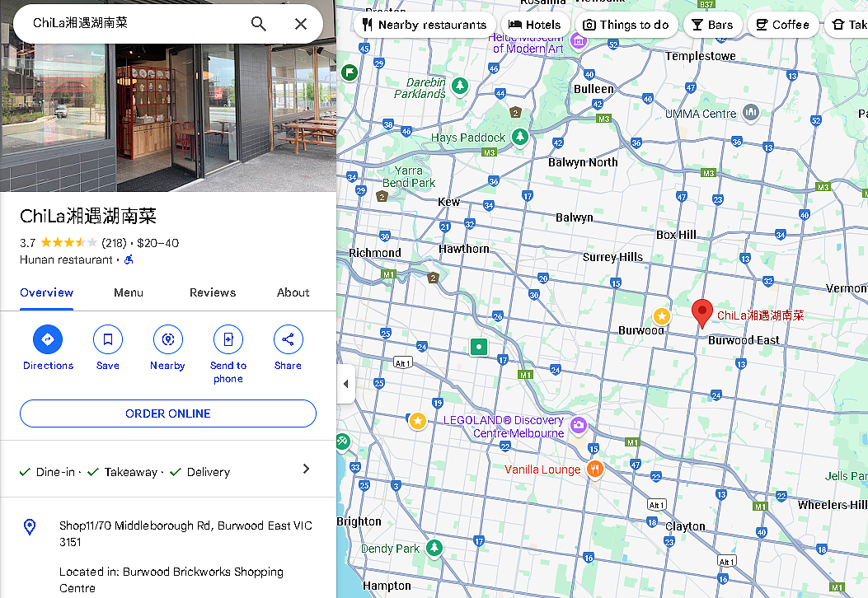Screen dimensions: 868x598
Task: Click the Hunan restaurant category text
Action: 67,260
